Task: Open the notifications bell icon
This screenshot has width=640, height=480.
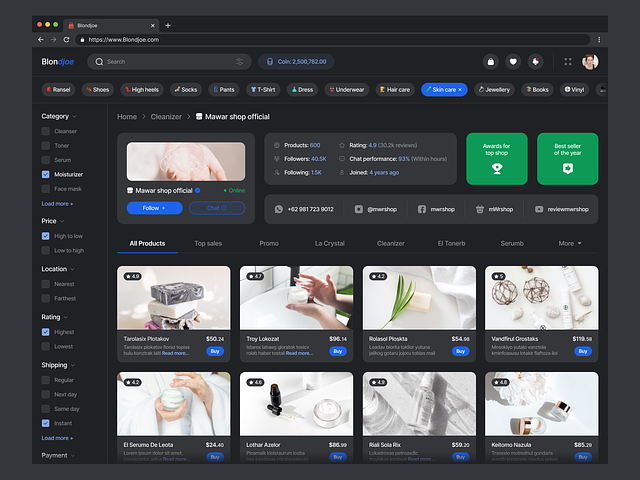Action: click(535, 61)
